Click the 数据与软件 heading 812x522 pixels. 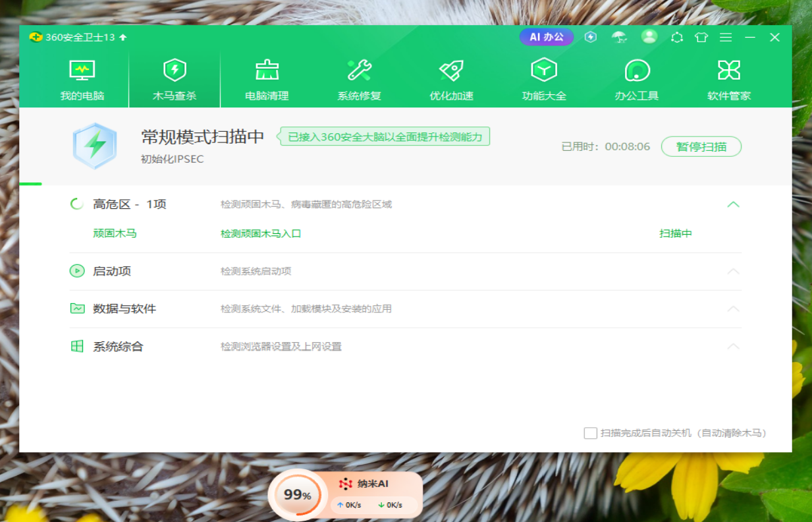coord(124,308)
